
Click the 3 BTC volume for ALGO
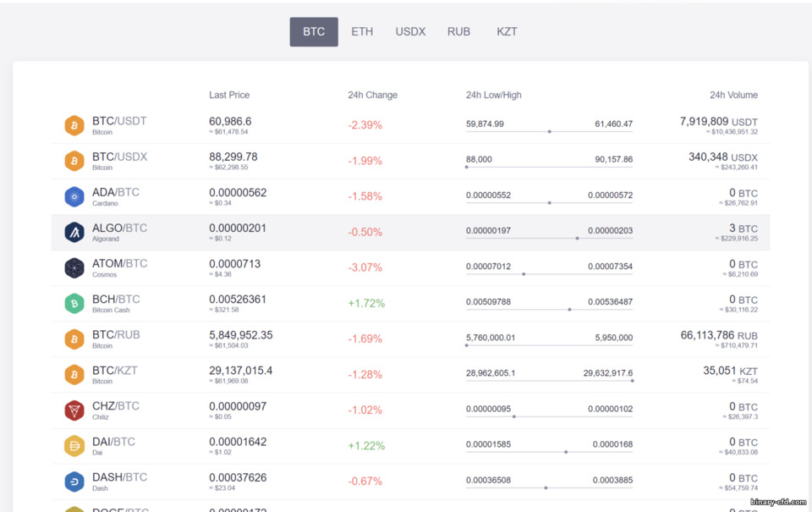point(743,228)
